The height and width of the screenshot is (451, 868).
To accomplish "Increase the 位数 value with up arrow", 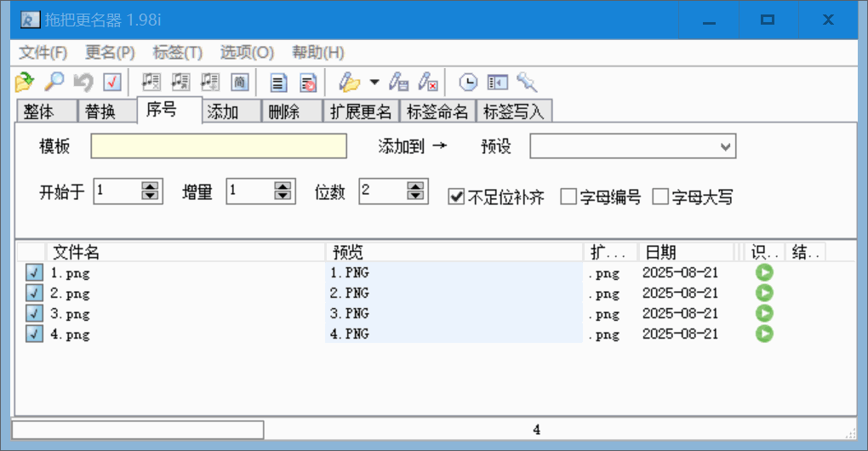I will pyautogui.click(x=416, y=186).
